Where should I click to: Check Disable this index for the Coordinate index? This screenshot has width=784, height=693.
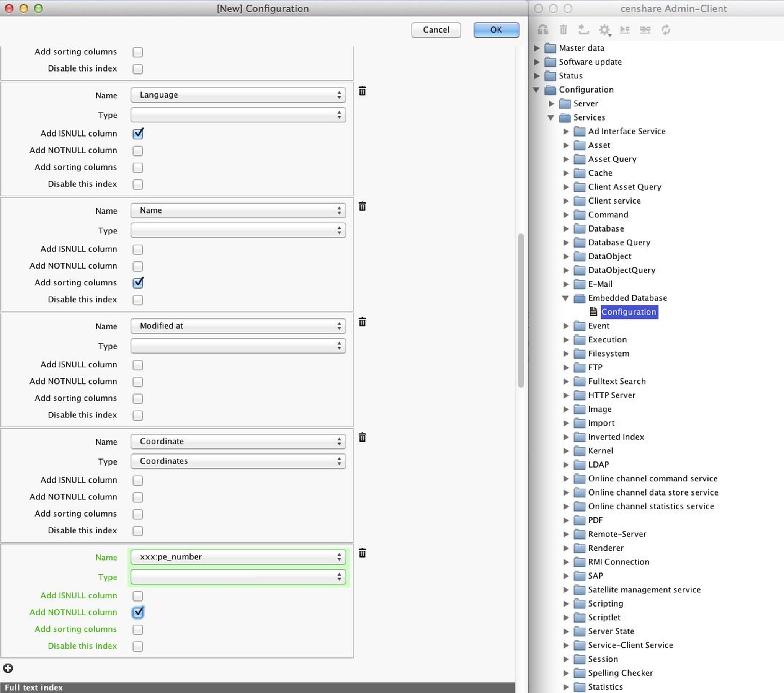[138, 531]
